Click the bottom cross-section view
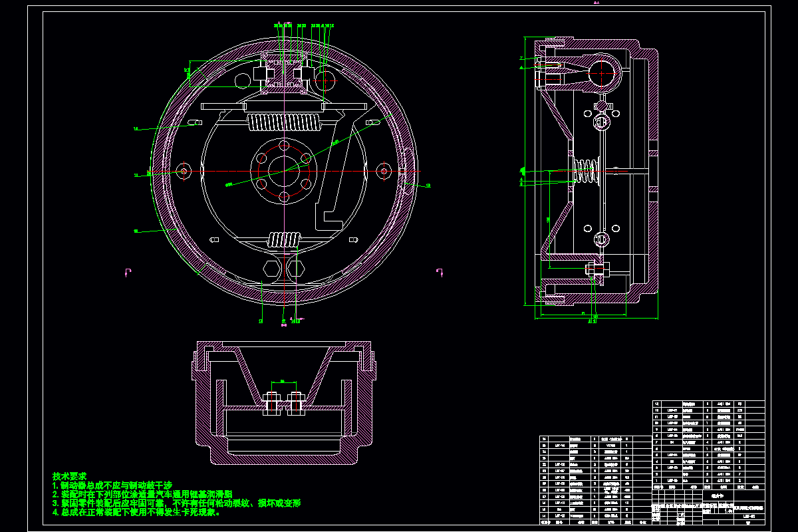This screenshot has width=798, height=532. pos(285,403)
